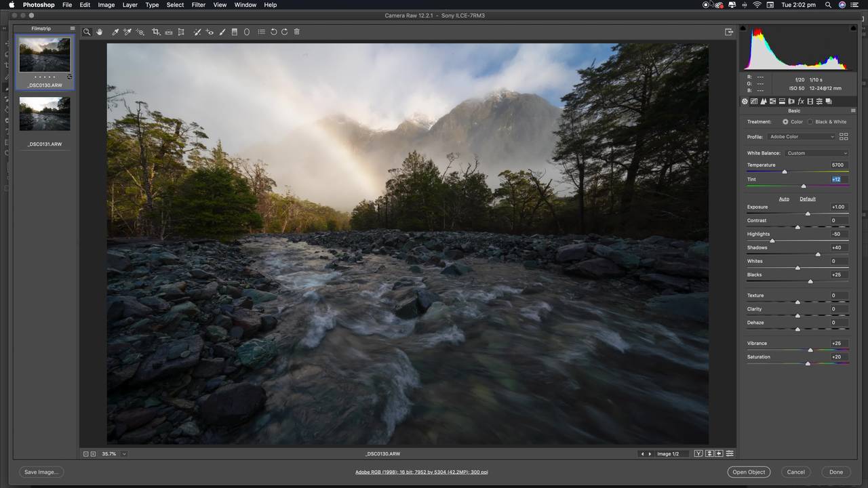
Task: Open the Effects (fx) panel
Action: pos(801,102)
